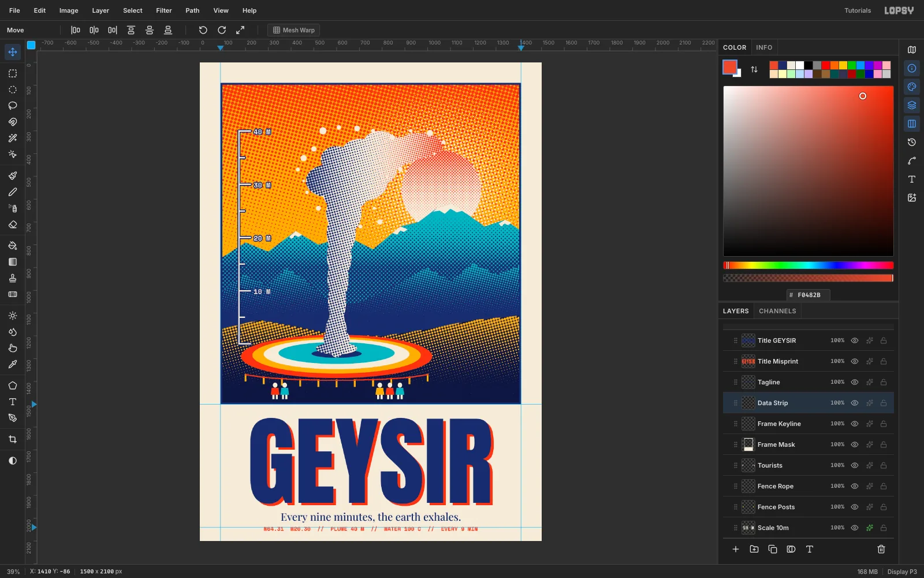The height and width of the screenshot is (578, 924).
Task: Click the hue slider bar
Action: pos(808,265)
